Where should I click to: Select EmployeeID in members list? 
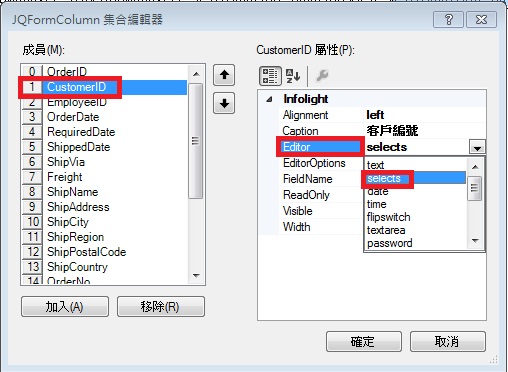105,102
